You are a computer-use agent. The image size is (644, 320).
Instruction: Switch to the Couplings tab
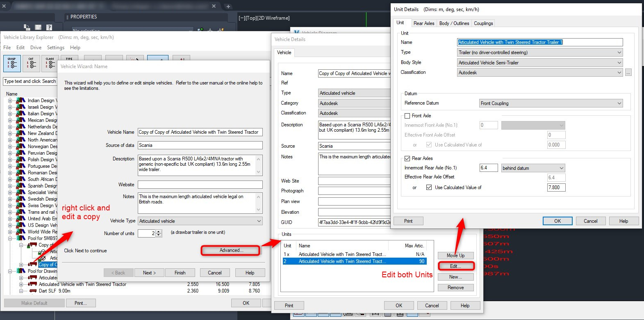pyautogui.click(x=483, y=23)
